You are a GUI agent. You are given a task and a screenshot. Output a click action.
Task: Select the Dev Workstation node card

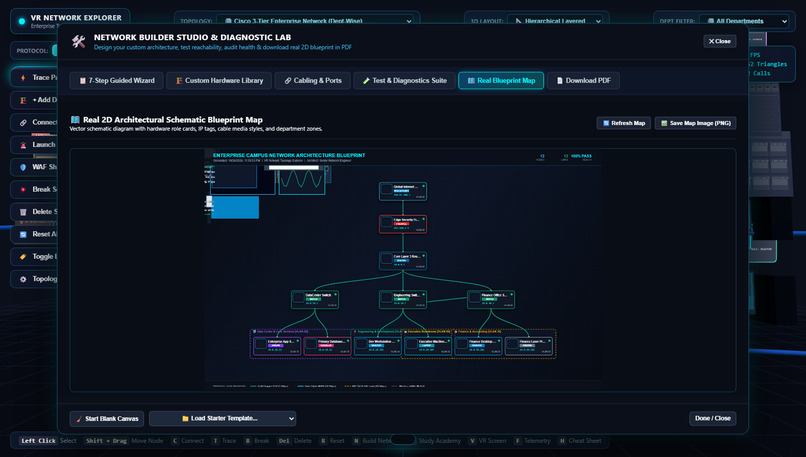pyautogui.click(x=378, y=346)
